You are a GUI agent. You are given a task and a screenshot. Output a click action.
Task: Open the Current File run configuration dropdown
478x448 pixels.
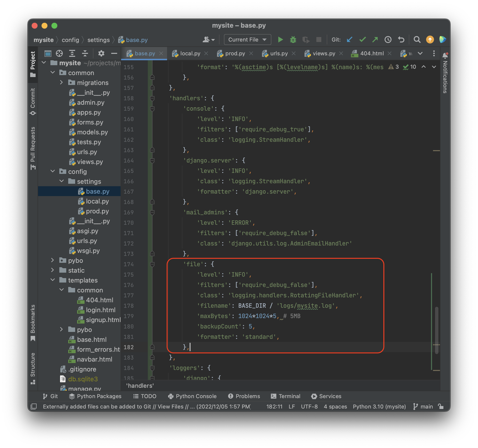[x=247, y=40]
